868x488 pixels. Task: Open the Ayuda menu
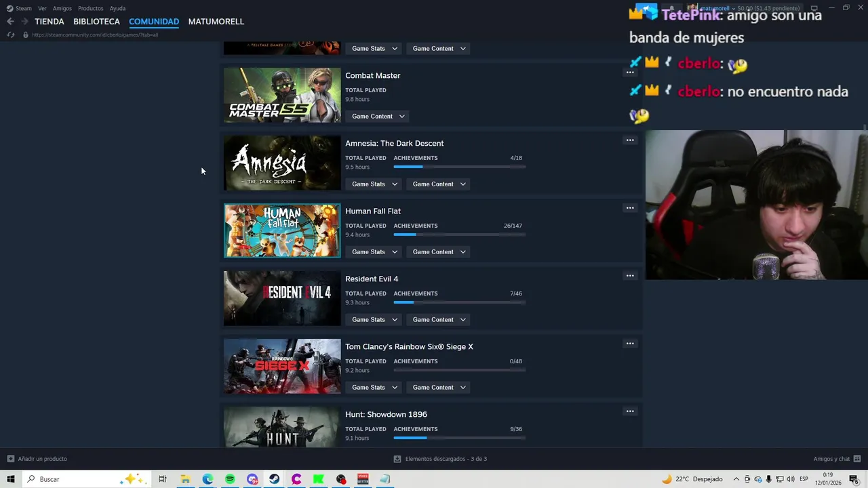pos(117,8)
